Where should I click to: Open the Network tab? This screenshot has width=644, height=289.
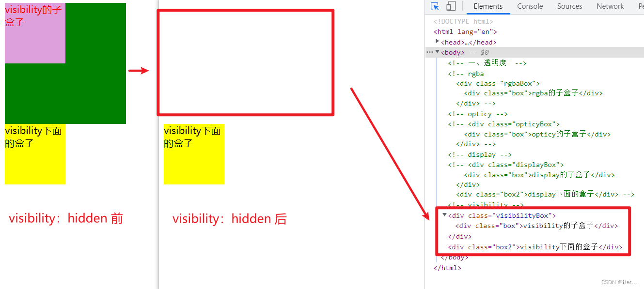tap(610, 6)
